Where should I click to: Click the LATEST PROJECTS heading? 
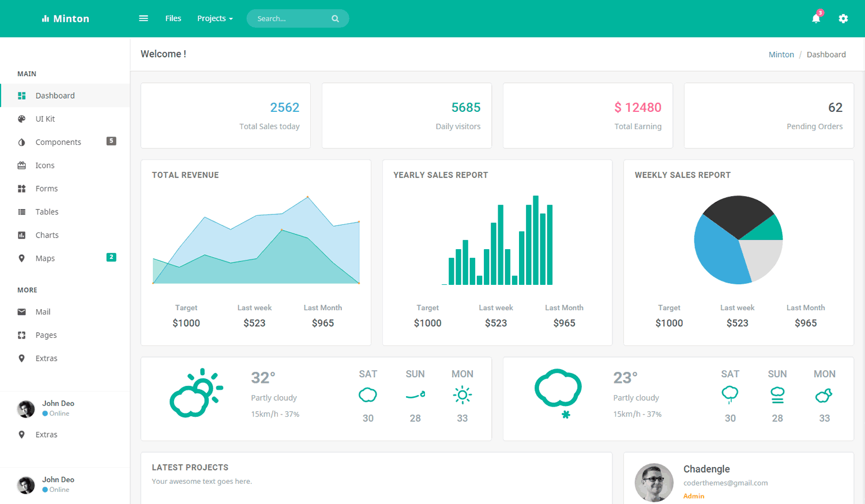tap(190, 467)
